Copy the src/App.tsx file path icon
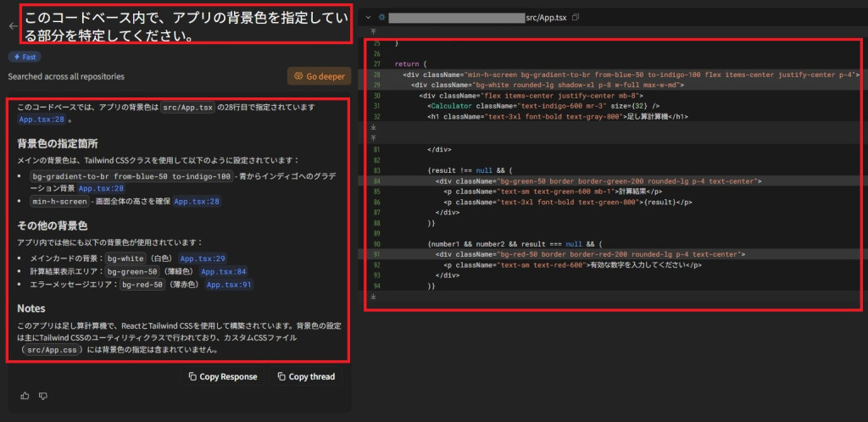868x422 pixels. 576,17
